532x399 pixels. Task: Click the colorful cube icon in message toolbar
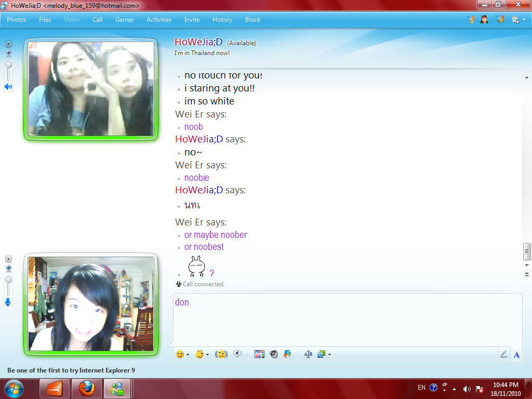tap(287, 354)
